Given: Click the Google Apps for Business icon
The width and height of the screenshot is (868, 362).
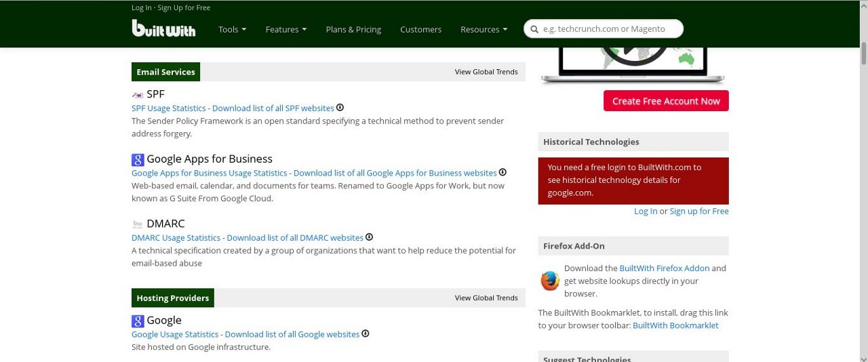Looking at the screenshot, I should (138, 160).
